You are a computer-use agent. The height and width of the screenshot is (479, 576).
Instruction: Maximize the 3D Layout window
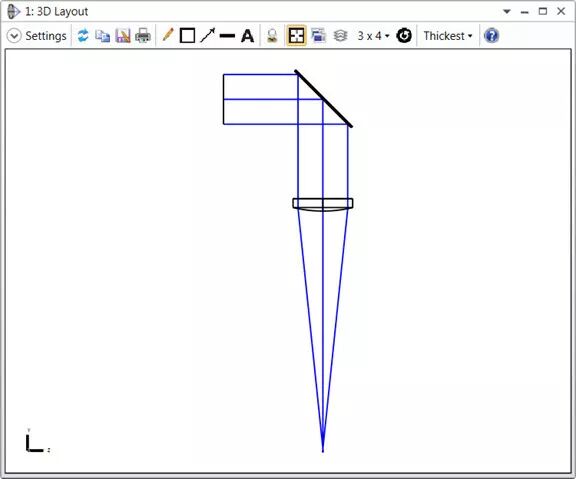543,11
